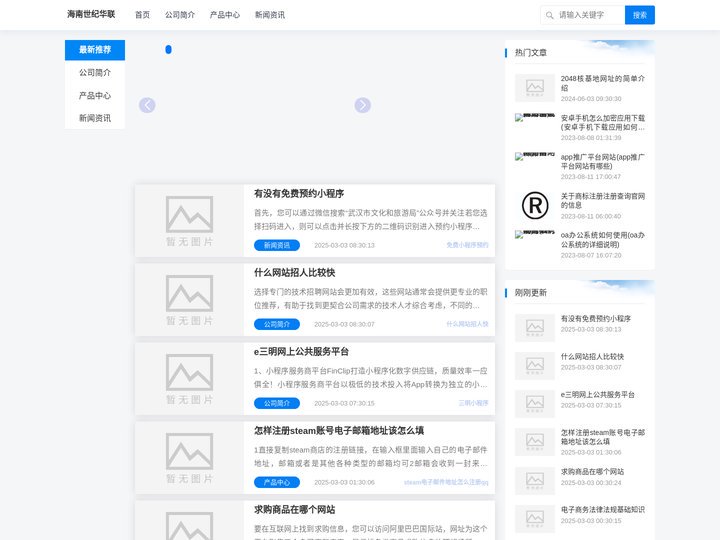Screen dimensions: 720x540
Task: Select 产品中心 in left sidebar
Action: [95, 96]
